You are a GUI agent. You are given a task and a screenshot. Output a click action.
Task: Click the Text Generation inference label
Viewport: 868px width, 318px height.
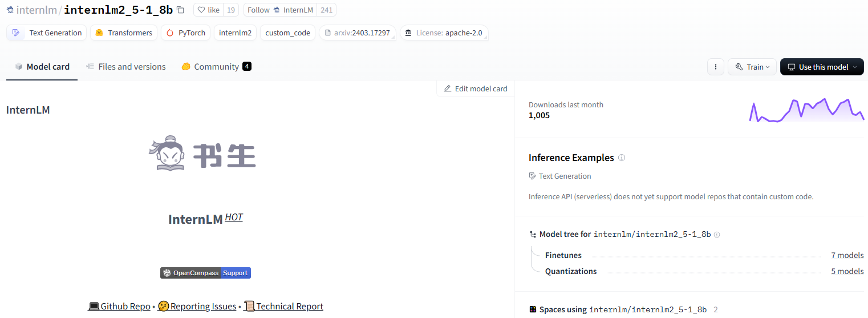[x=560, y=176]
